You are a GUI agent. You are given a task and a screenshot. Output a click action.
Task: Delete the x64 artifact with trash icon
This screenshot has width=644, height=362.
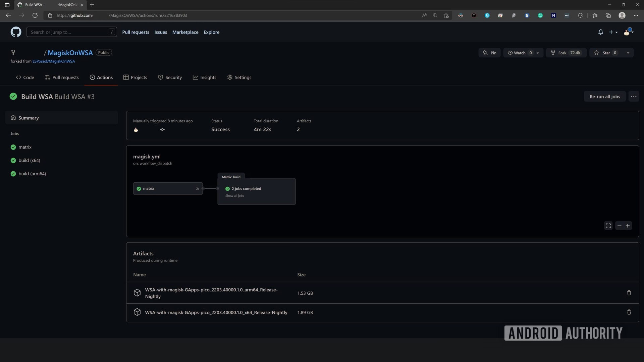(x=629, y=312)
